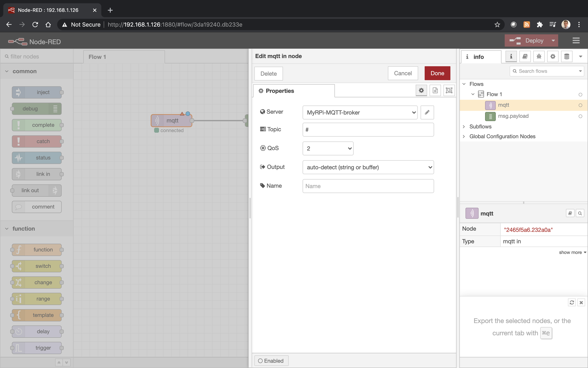Open the search icon beside the mqtt node title
Screen dimensions: 588x368
tap(580, 213)
